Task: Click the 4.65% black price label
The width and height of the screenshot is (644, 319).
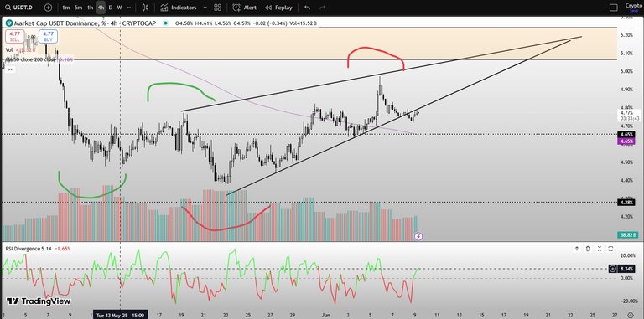Action: (x=626, y=135)
